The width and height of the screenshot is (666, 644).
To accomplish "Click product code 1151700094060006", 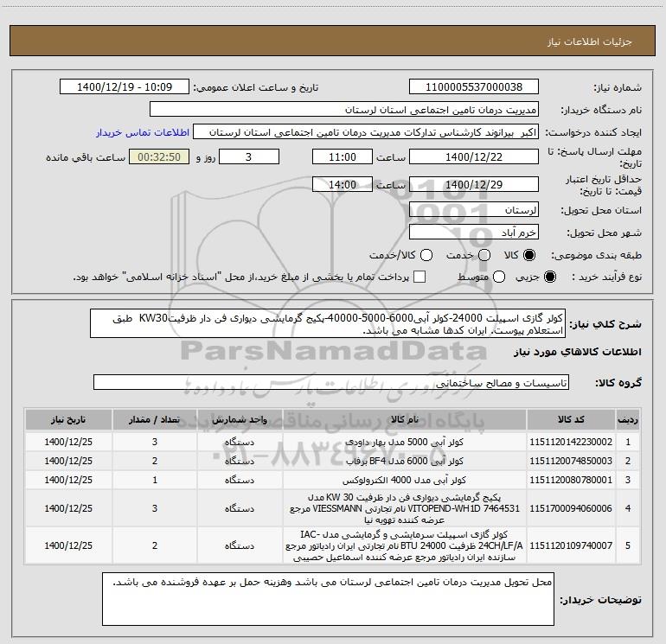I will pyautogui.click(x=571, y=508).
